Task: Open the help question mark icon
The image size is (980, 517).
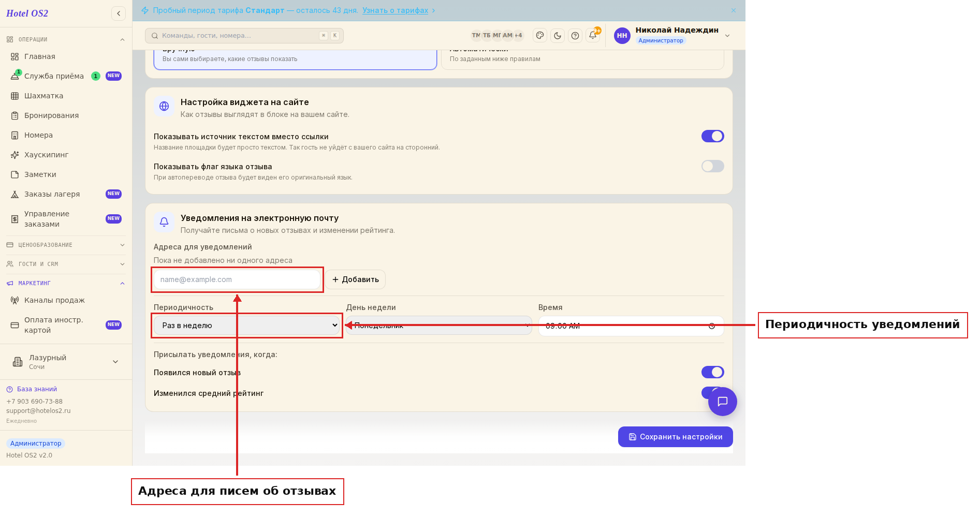Action: coord(575,36)
